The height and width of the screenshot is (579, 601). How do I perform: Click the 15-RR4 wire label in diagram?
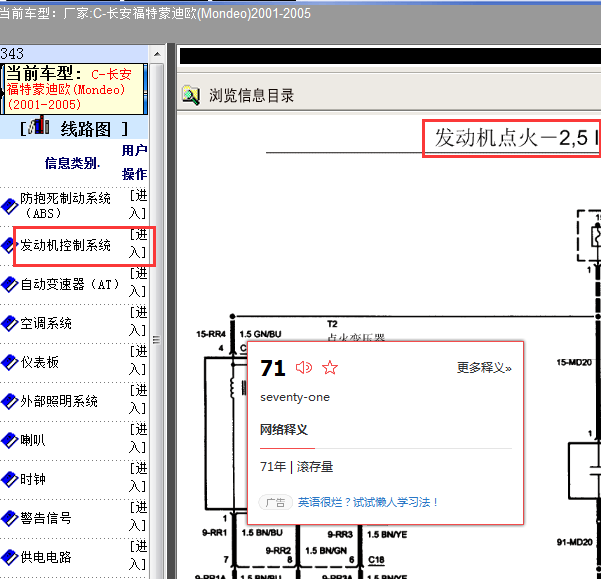pyautogui.click(x=211, y=334)
